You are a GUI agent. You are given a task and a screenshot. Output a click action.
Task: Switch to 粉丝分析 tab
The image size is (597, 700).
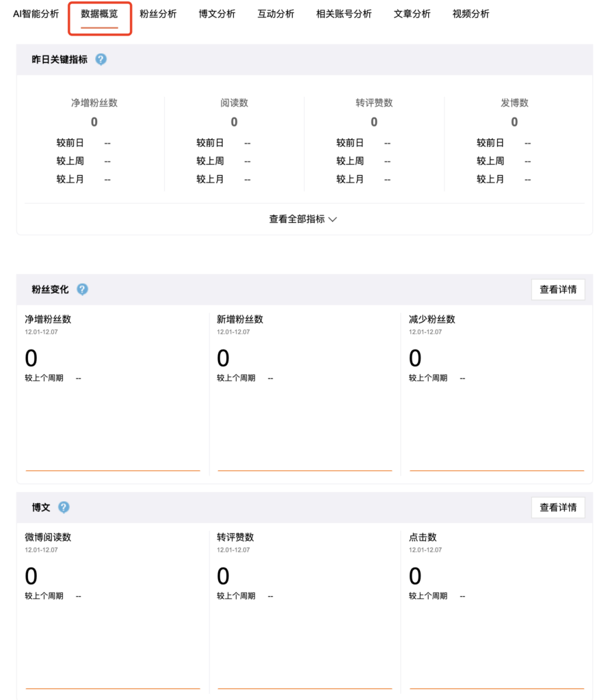point(158,14)
